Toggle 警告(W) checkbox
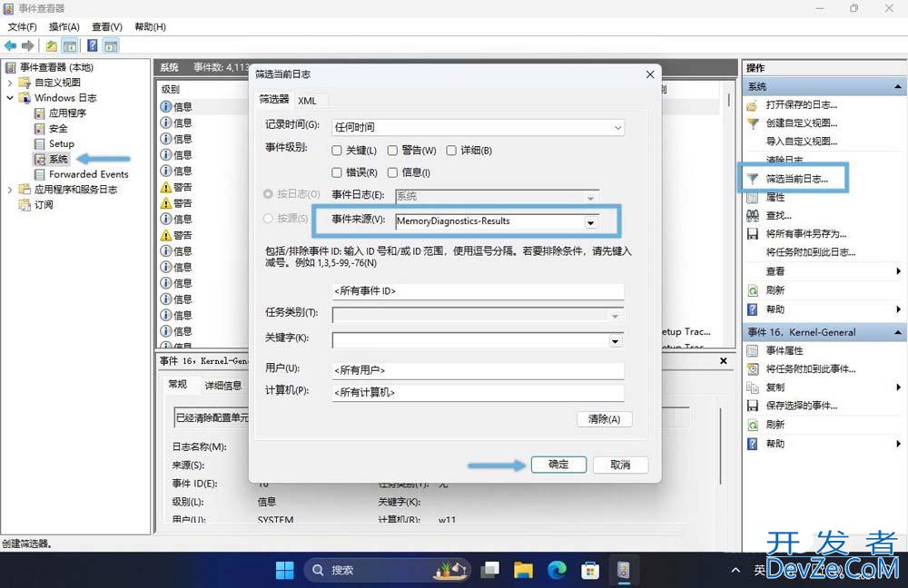The image size is (908, 588). pyautogui.click(x=392, y=151)
